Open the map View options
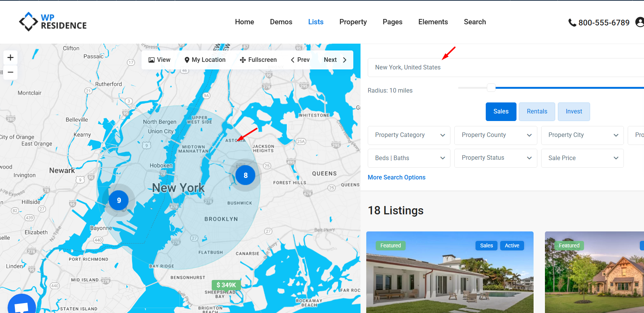The width and height of the screenshot is (644, 313). pyautogui.click(x=159, y=60)
